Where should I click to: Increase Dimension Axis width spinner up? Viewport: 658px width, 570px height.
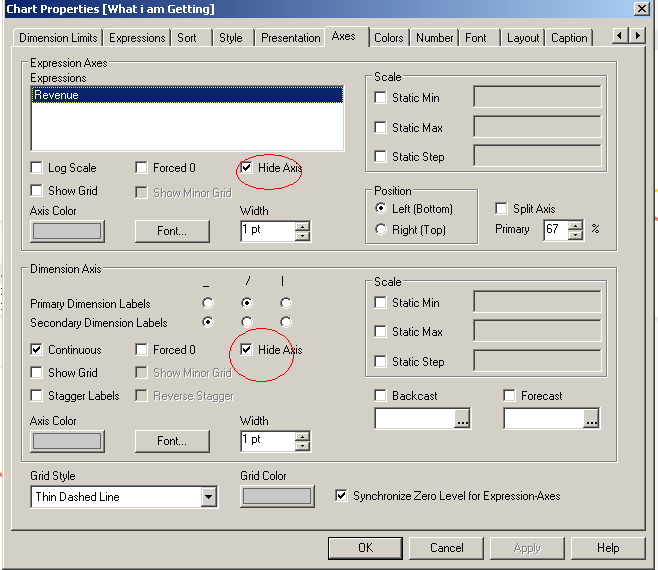point(302,437)
